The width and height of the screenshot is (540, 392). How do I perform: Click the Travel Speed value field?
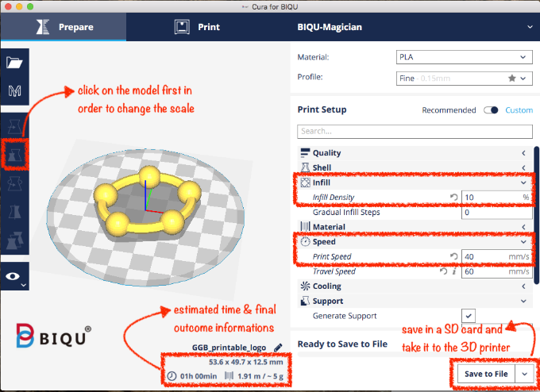click(497, 271)
